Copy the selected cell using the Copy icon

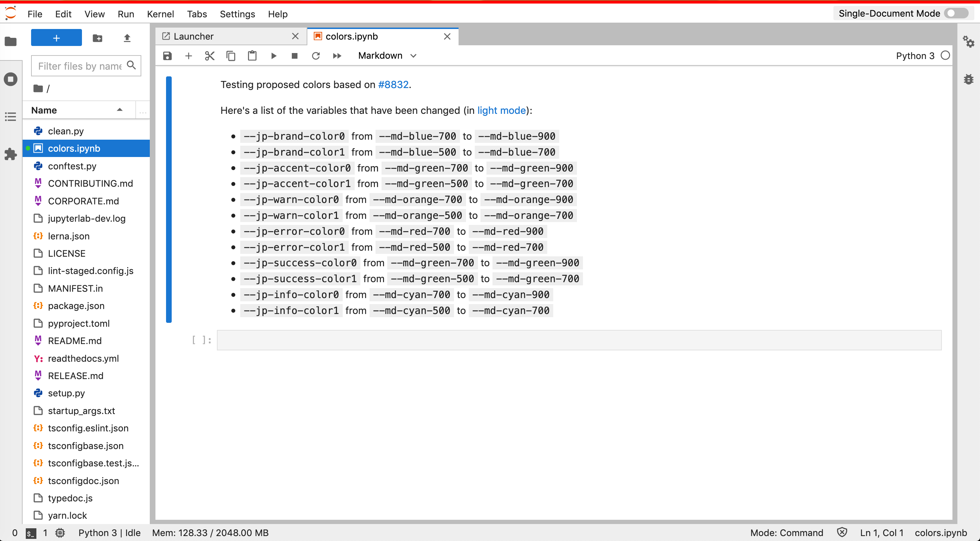(231, 56)
